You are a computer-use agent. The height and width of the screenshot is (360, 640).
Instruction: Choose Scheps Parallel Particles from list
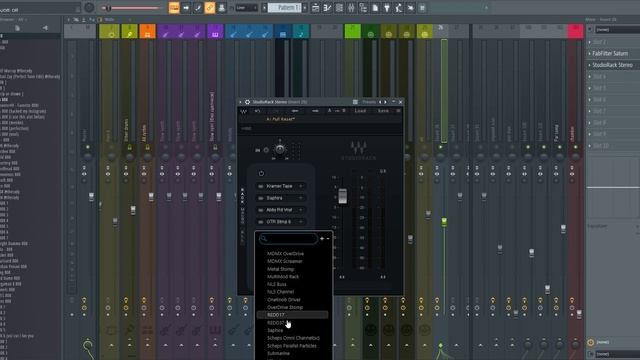point(291,346)
